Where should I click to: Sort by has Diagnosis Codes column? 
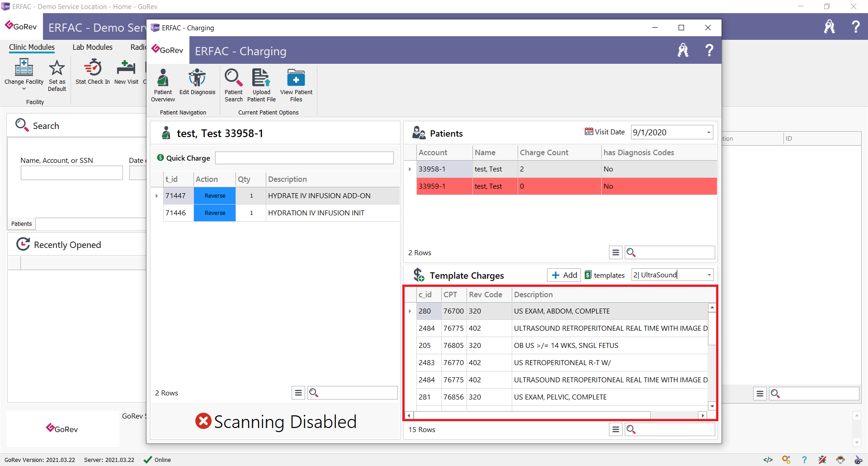(659, 153)
